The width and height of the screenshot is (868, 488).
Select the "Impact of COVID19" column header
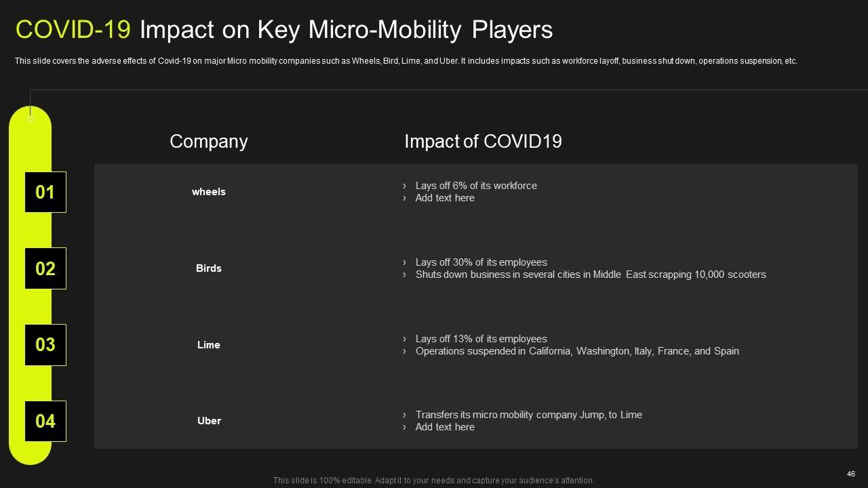(483, 141)
